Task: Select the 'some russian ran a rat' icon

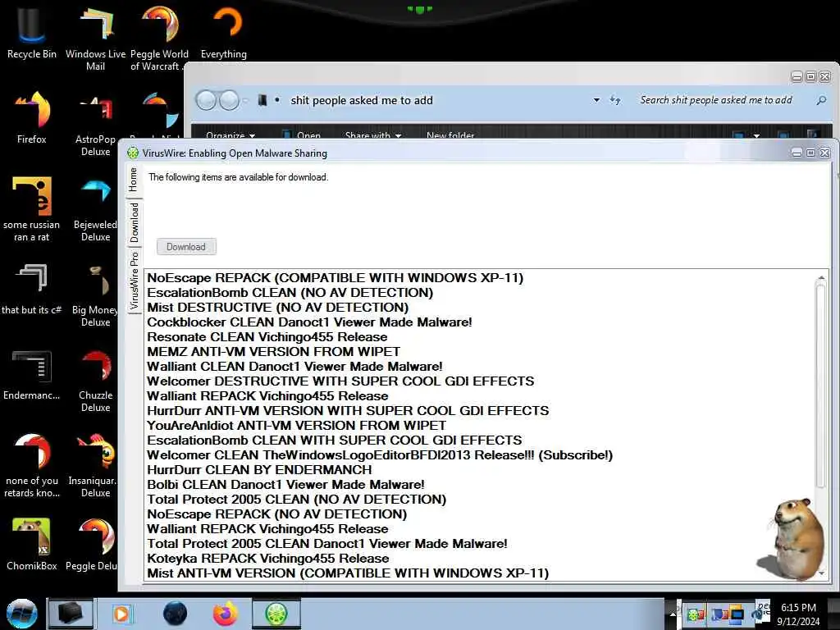Action: 32,209
